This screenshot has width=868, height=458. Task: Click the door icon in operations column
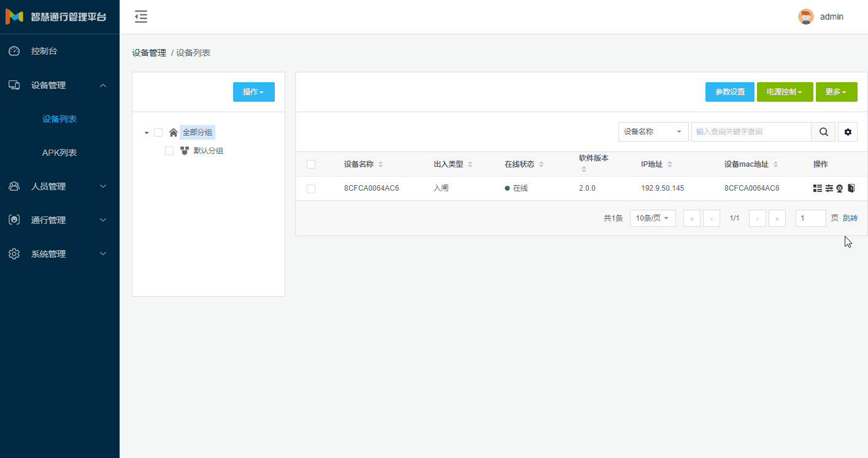(851, 188)
